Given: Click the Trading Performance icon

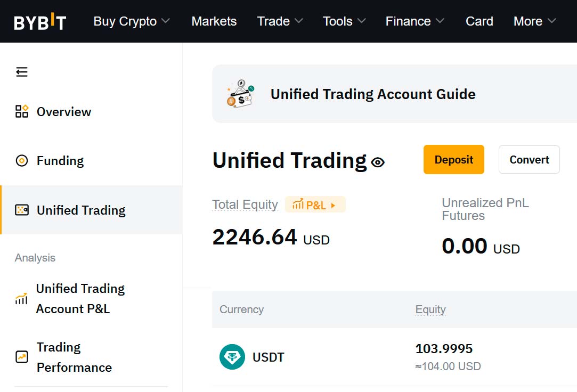Looking at the screenshot, I should coord(22,357).
